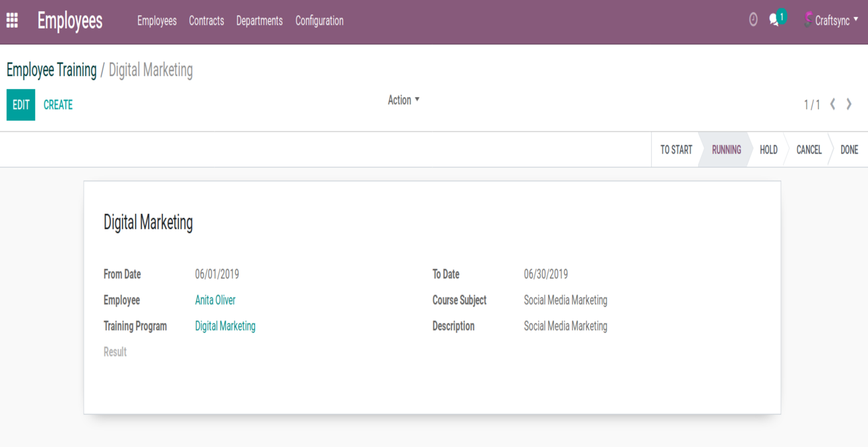Go back to Employee Training breadcrumb
868x447 pixels.
click(x=51, y=70)
